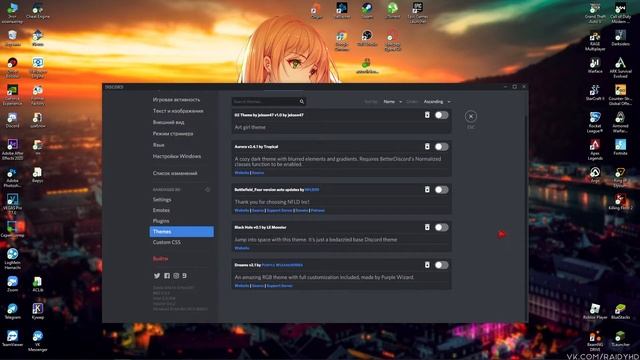Open Battlefield_Four Donate link

tap(302, 210)
